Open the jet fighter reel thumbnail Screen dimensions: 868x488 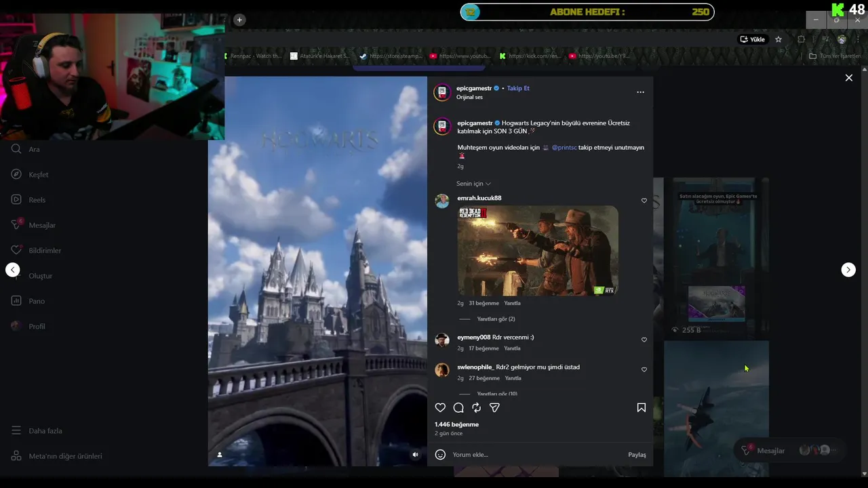coord(716,409)
